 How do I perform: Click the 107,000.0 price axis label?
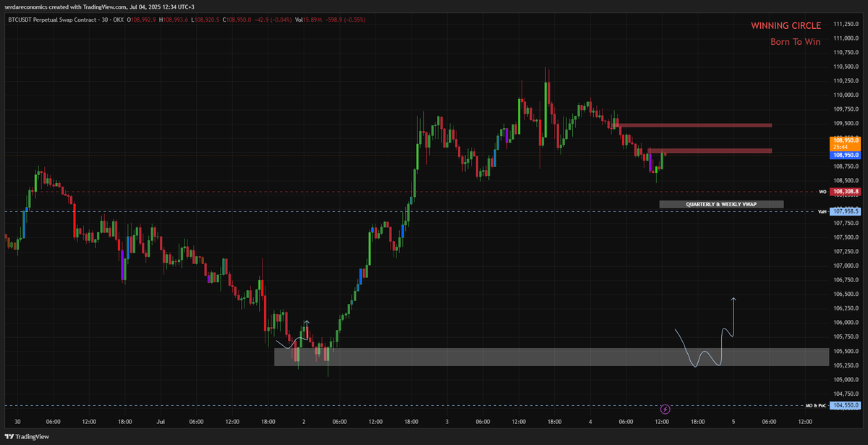pos(846,266)
